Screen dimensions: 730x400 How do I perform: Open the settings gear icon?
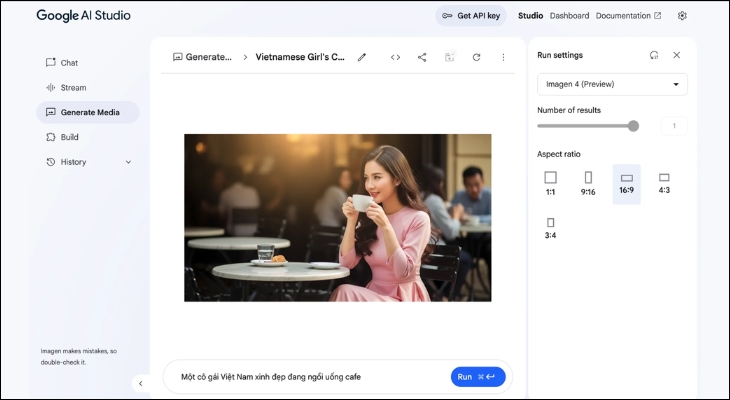click(682, 16)
